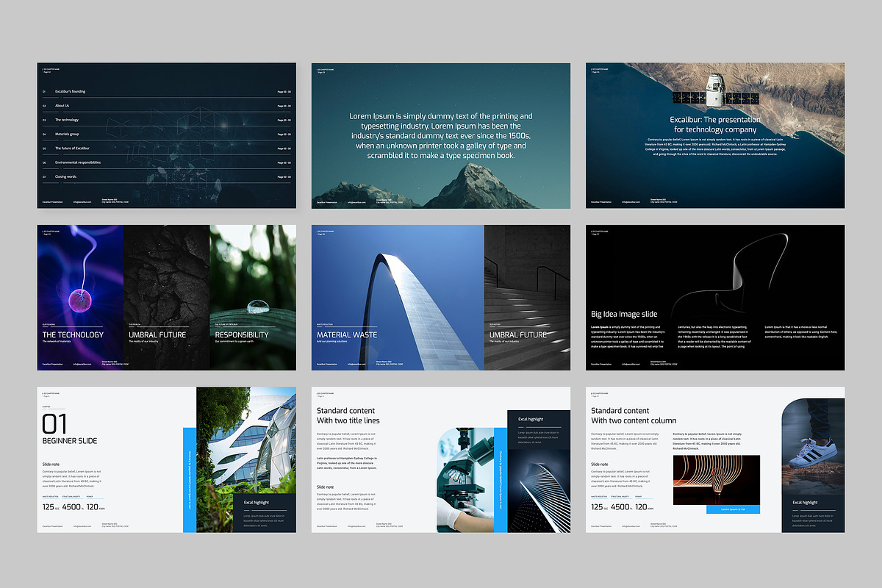Click 'UMBRAL FUTURE' over the staircase photo
Screen dimensions: 882x588
click(x=518, y=335)
